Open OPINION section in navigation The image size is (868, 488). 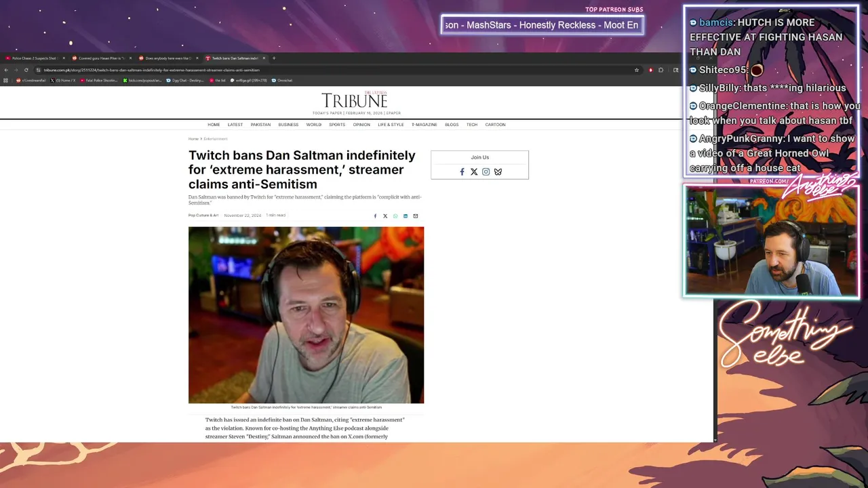pos(361,125)
